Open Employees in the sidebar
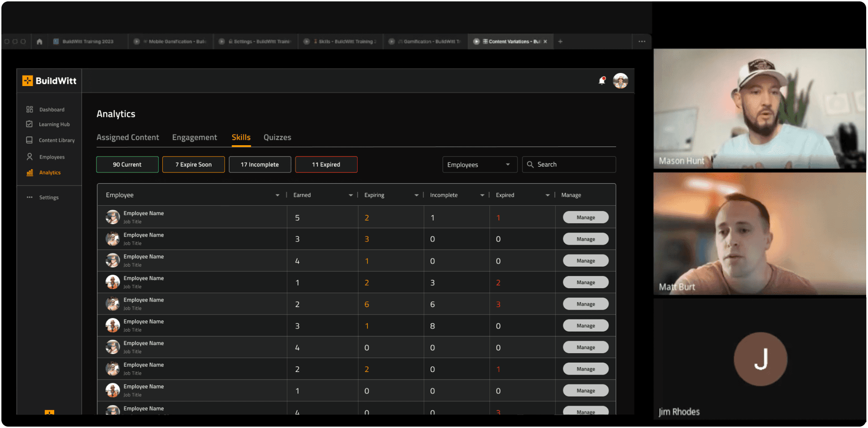Screen dimensions: 868x428 pyautogui.click(x=52, y=157)
